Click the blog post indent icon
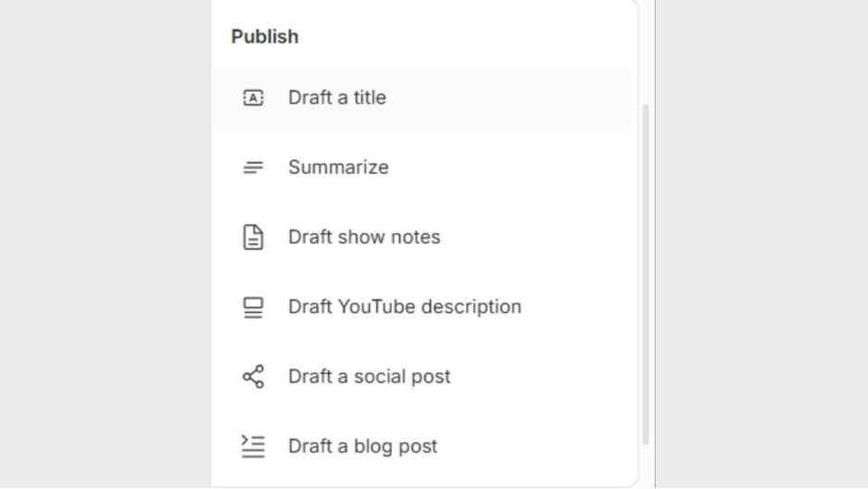The image size is (868, 489). 253,446
